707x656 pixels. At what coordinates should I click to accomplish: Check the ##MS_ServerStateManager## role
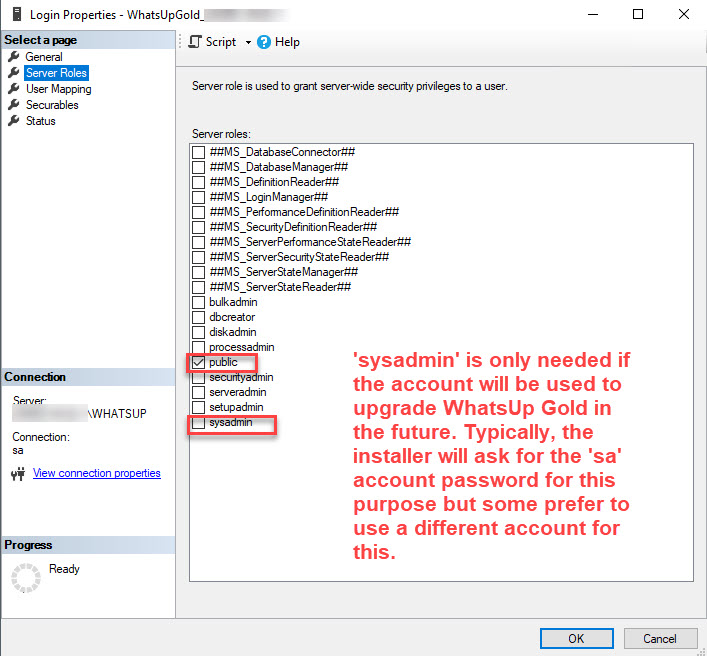(x=198, y=272)
